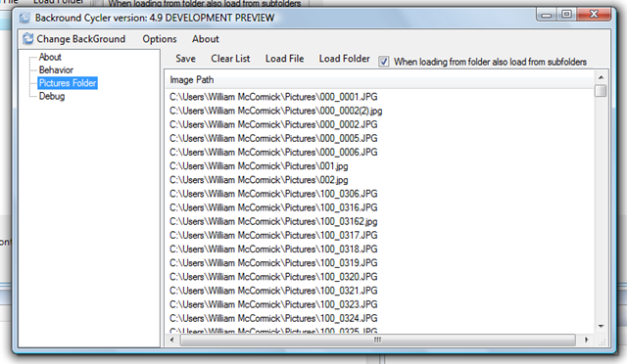Click the Save button
Viewport: 627px width, 364px height.
[185, 59]
